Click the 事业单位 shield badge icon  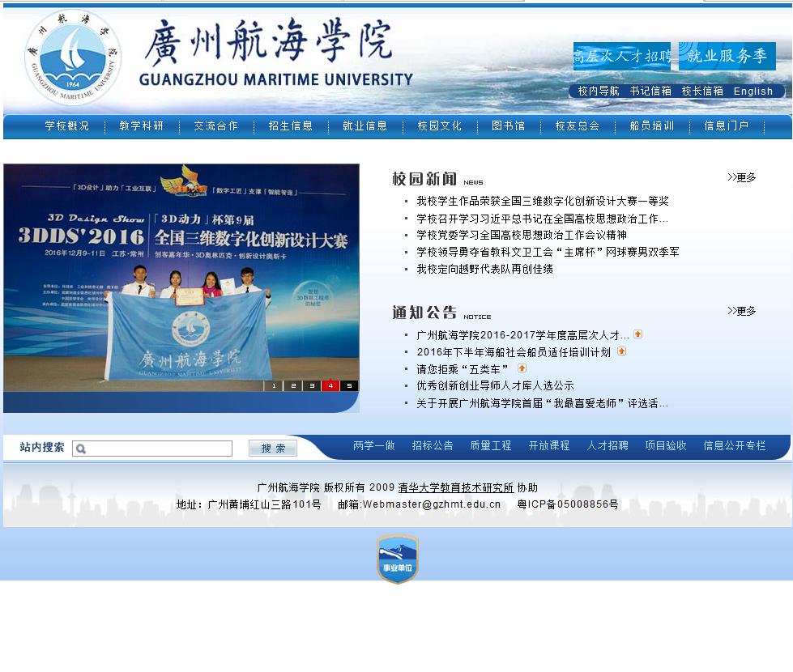[x=398, y=559]
